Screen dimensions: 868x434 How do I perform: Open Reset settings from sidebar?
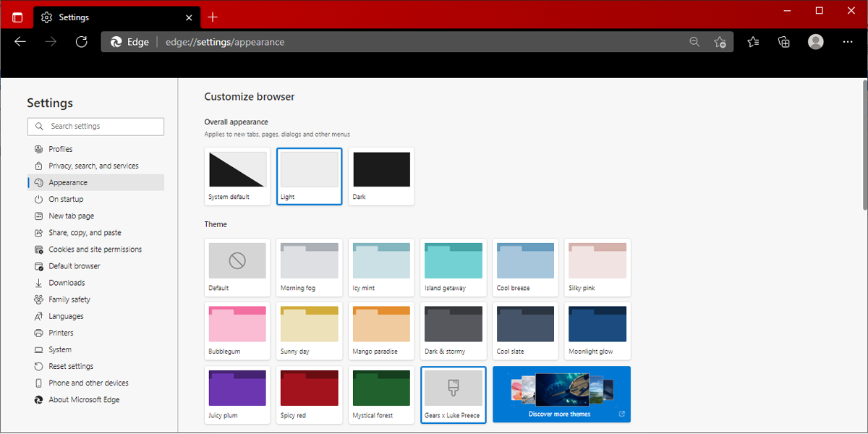68,366
